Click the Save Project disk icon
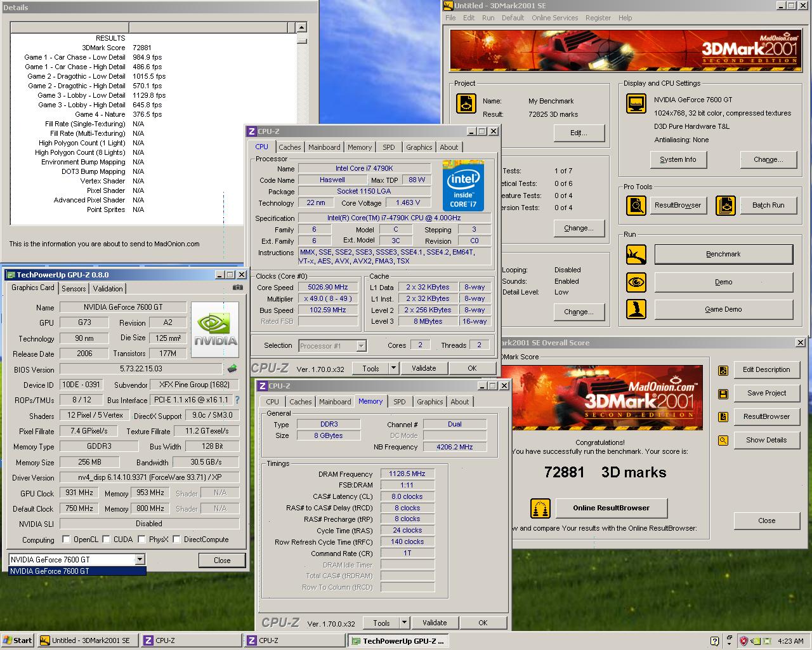The height and width of the screenshot is (650, 812). (723, 394)
